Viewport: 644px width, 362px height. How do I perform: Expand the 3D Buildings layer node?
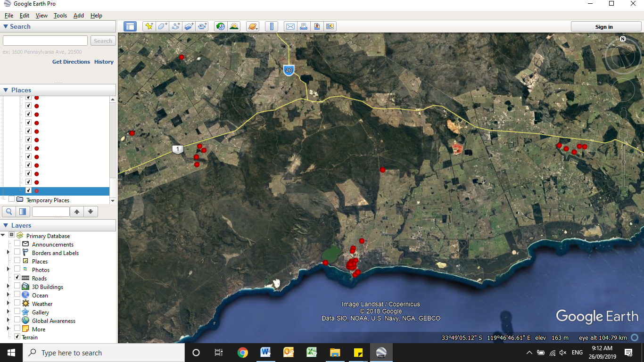point(8,287)
